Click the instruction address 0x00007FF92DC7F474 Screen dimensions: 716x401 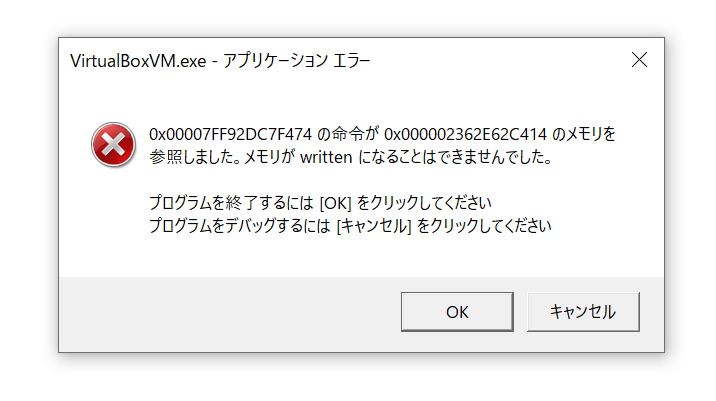[x=230, y=134]
